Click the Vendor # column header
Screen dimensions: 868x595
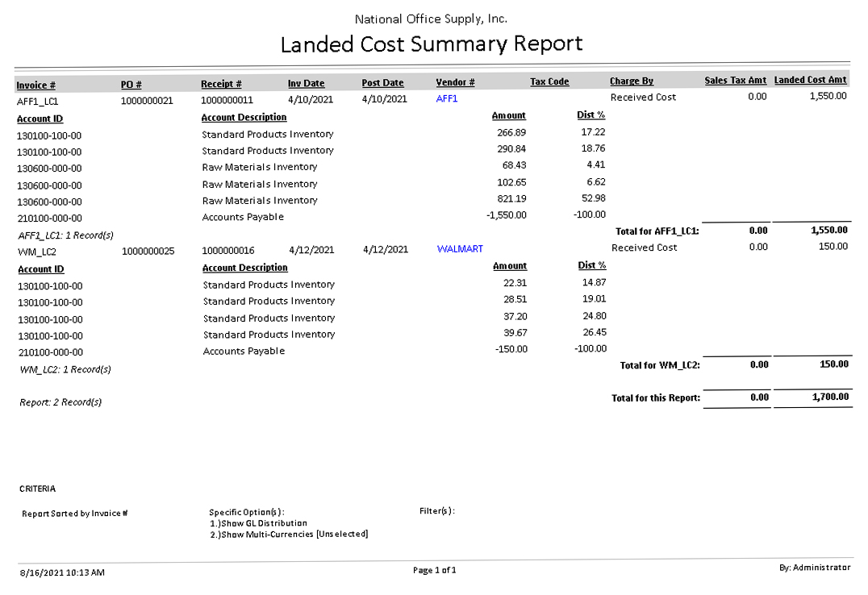455,83
